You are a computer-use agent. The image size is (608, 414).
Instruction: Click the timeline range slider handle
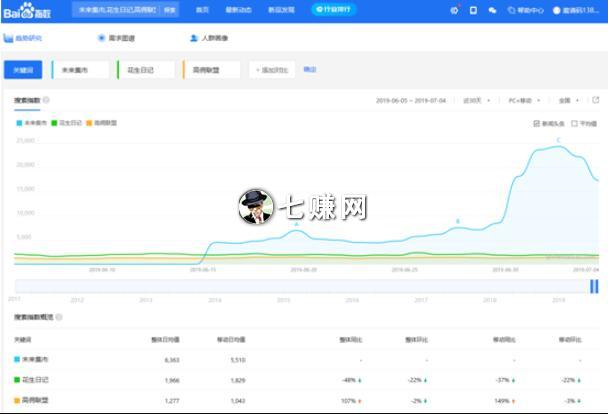click(594, 286)
